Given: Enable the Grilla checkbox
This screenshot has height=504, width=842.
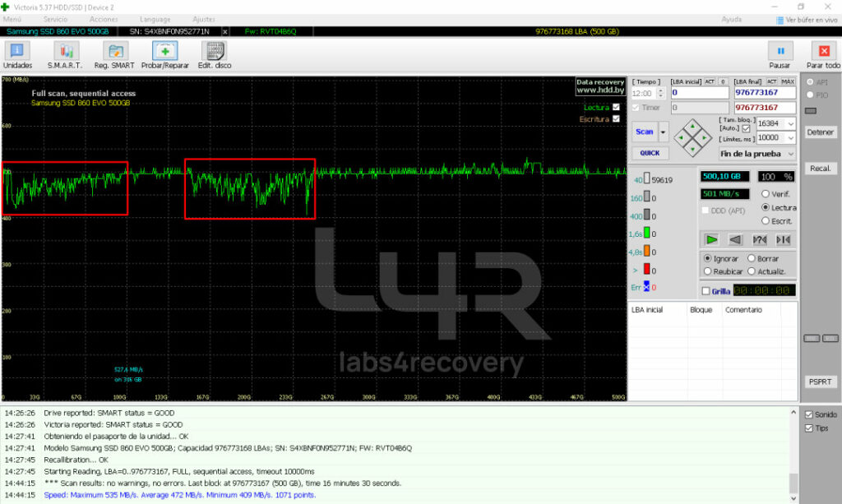Looking at the screenshot, I should coord(706,291).
